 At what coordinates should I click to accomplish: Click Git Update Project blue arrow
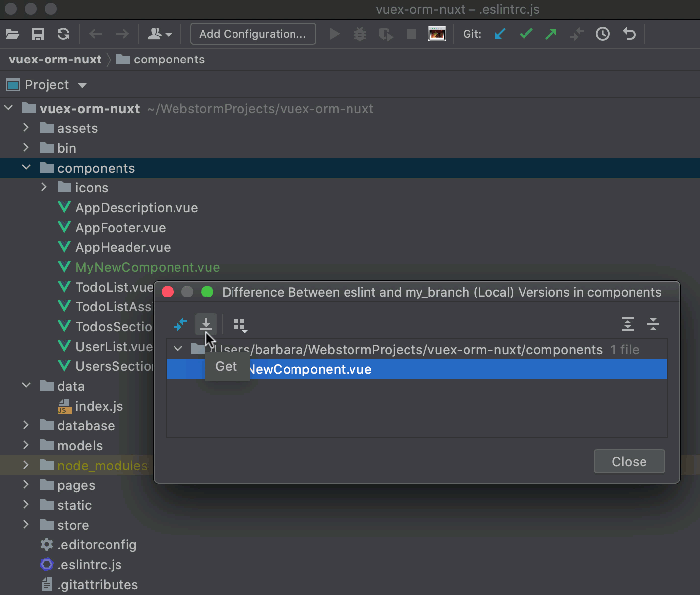(500, 34)
